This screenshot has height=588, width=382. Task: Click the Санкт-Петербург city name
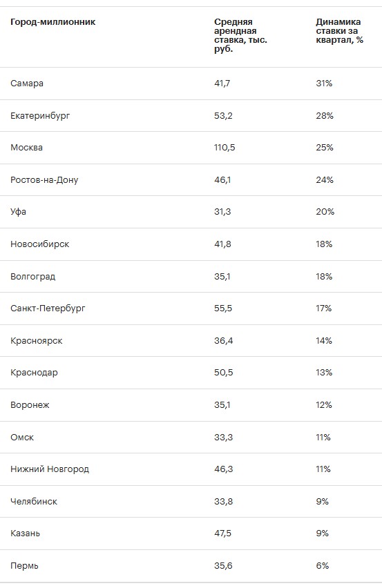coord(48,308)
